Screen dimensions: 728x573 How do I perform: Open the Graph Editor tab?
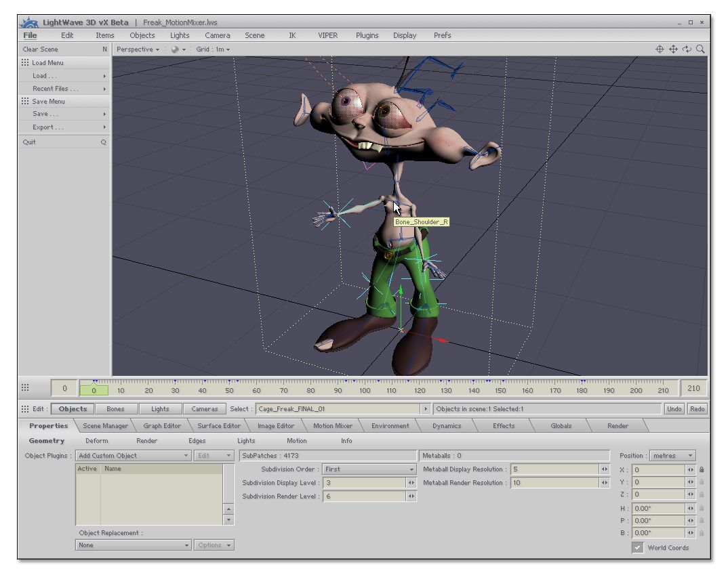pyautogui.click(x=162, y=426)
